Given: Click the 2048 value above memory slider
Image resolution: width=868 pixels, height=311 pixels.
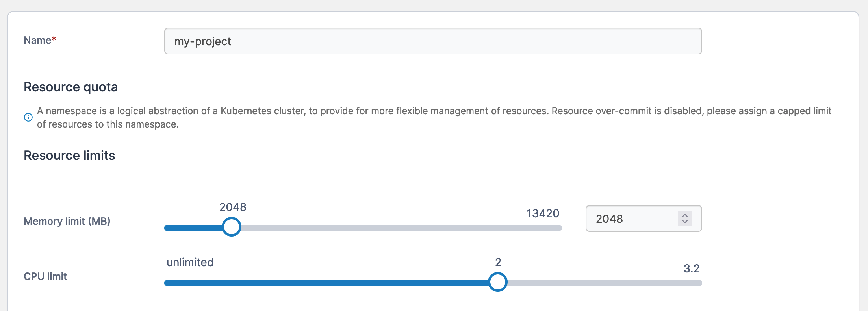Looking at the screenshot, I should point(233,207).
